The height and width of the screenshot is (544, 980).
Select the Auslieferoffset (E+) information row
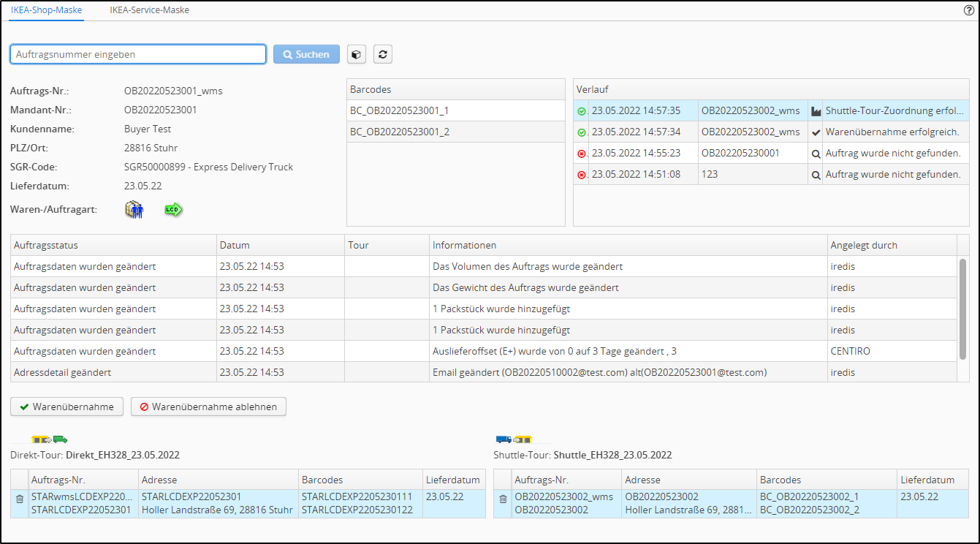[x=483, y=351]
